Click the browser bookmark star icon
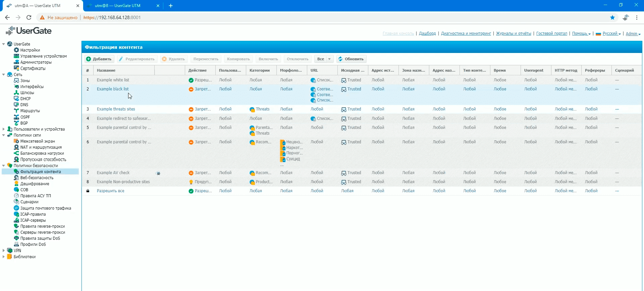The width and height of the screenshot is (644, 291). tap(612, 17)
